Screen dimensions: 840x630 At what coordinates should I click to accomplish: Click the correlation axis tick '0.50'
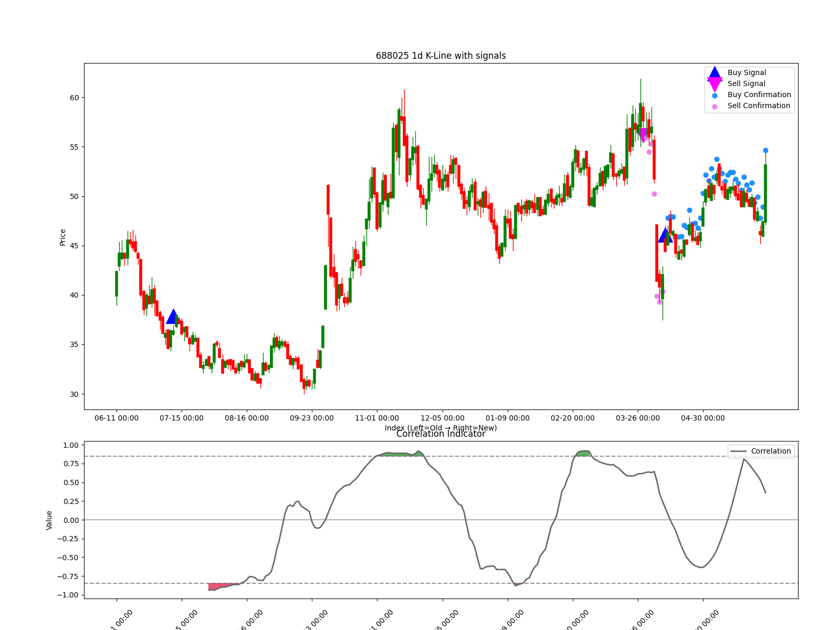(x=70, y=482)
